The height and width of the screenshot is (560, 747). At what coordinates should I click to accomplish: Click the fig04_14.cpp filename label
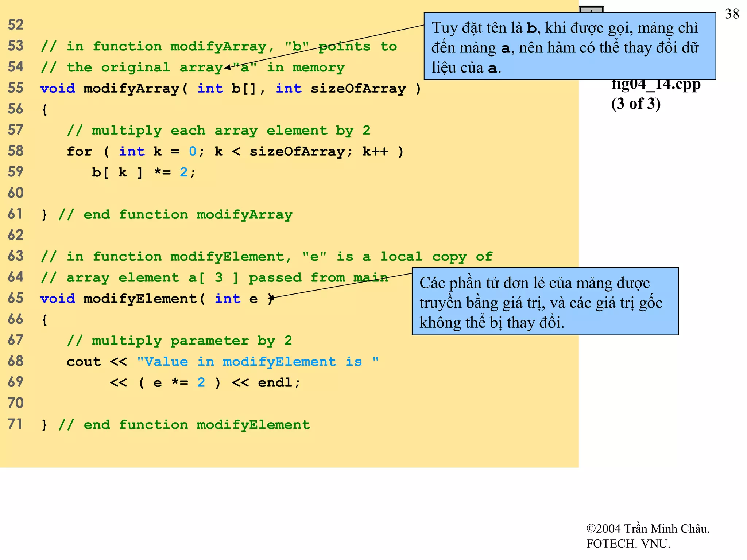point(656,85)
